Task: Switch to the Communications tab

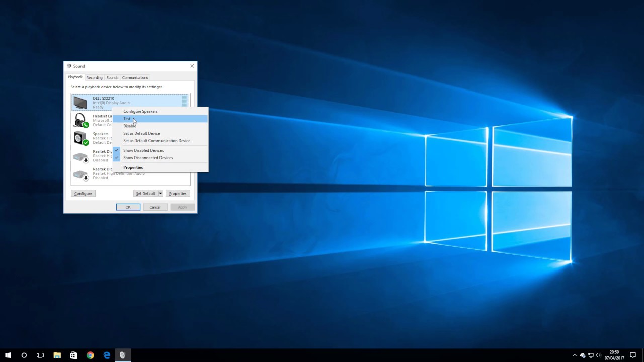Action: 135,78
